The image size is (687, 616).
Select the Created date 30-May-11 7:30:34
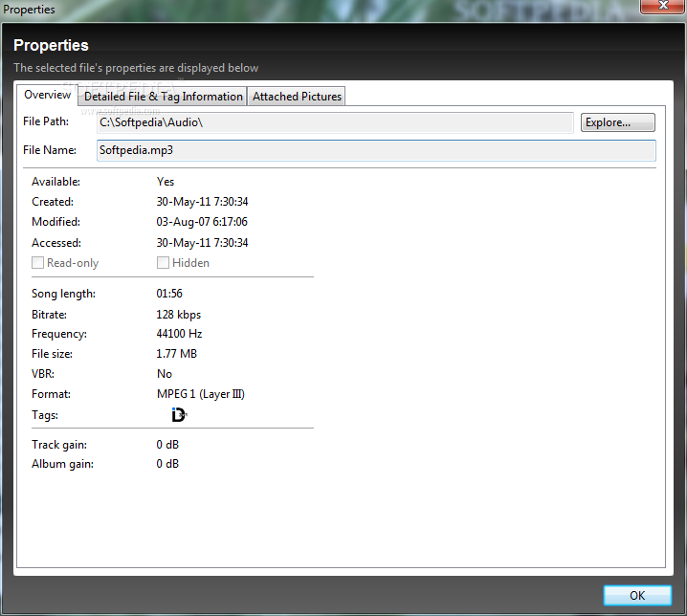(203, 202)
